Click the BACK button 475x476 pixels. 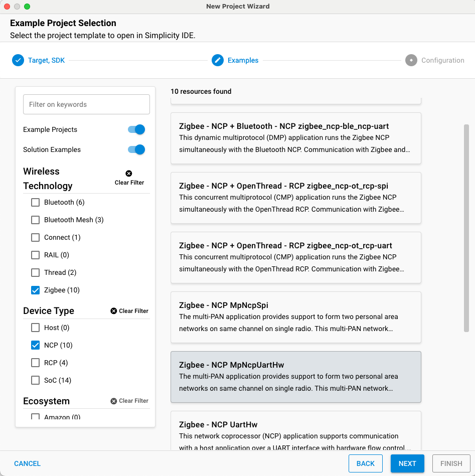coord(365,463)
